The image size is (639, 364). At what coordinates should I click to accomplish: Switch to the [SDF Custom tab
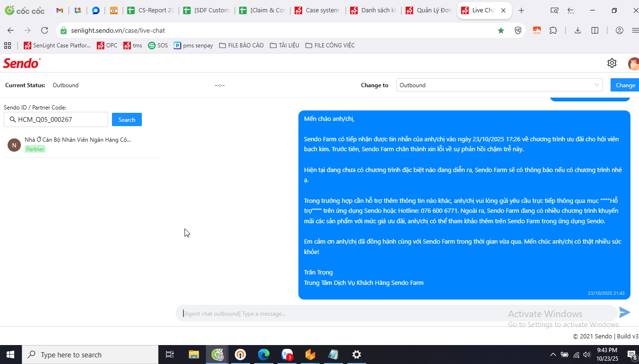(x=206, y=10)
